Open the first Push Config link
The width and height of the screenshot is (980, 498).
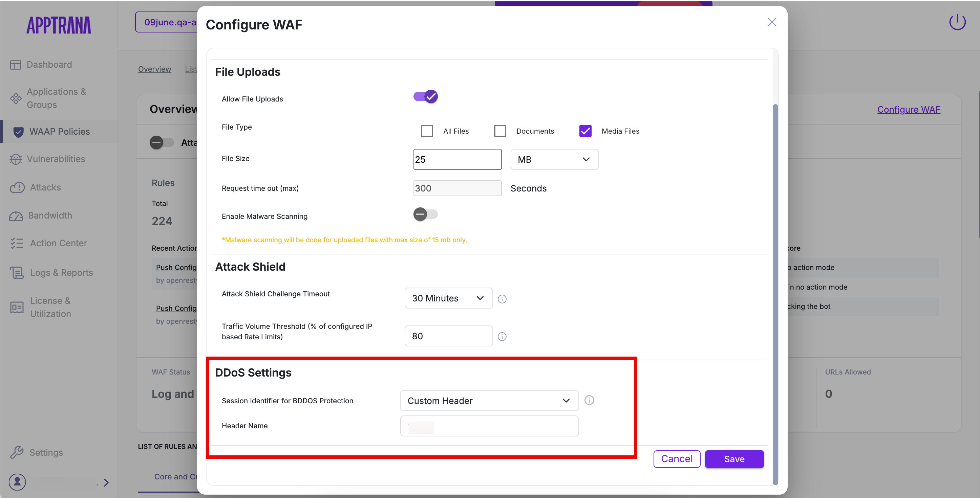click(x=176, y=267)
